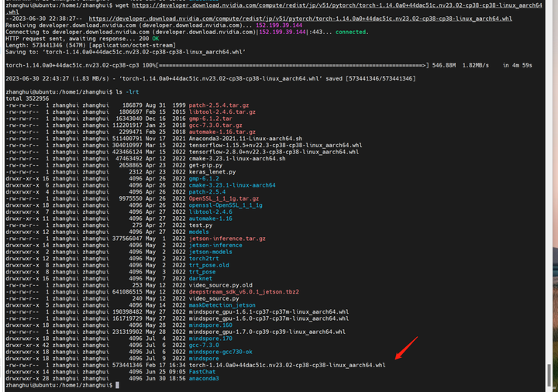Select cmake-3.23.1-linux-aarch64.sh file name
Screen dimensions: 558x392
click(x=237, y=159)
